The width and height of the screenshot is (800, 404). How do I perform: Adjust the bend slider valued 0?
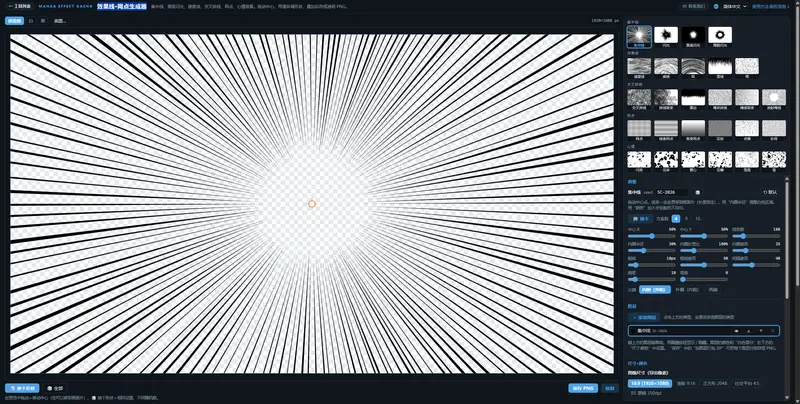coord(704,279)
